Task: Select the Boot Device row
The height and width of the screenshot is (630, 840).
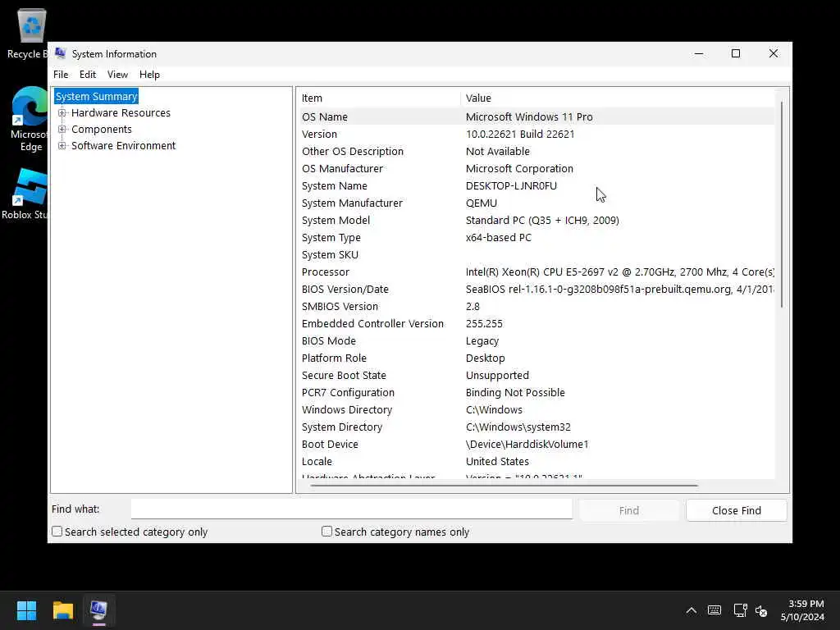Action: point(536,444)
